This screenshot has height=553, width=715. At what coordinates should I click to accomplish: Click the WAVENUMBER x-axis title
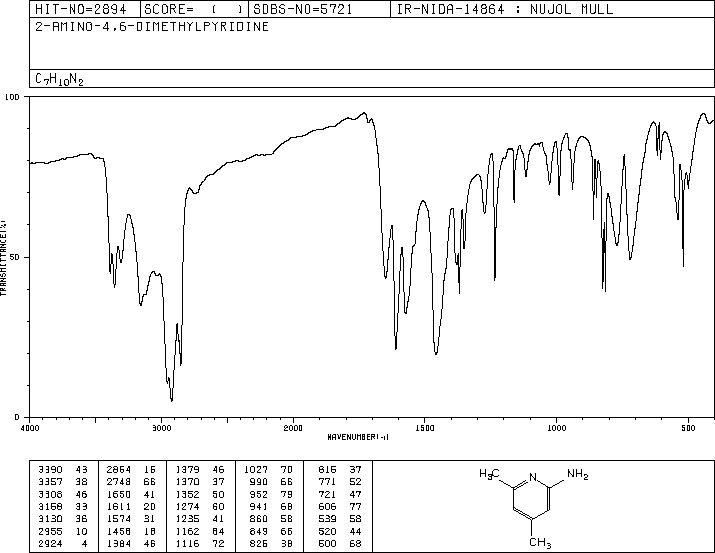358,437
